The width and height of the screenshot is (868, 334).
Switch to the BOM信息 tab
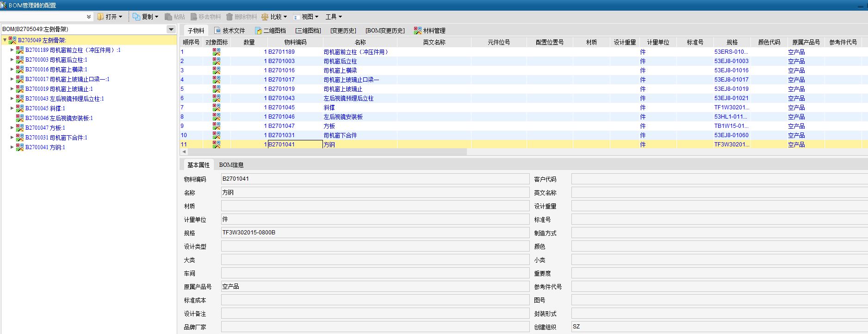tap(231, 165)
